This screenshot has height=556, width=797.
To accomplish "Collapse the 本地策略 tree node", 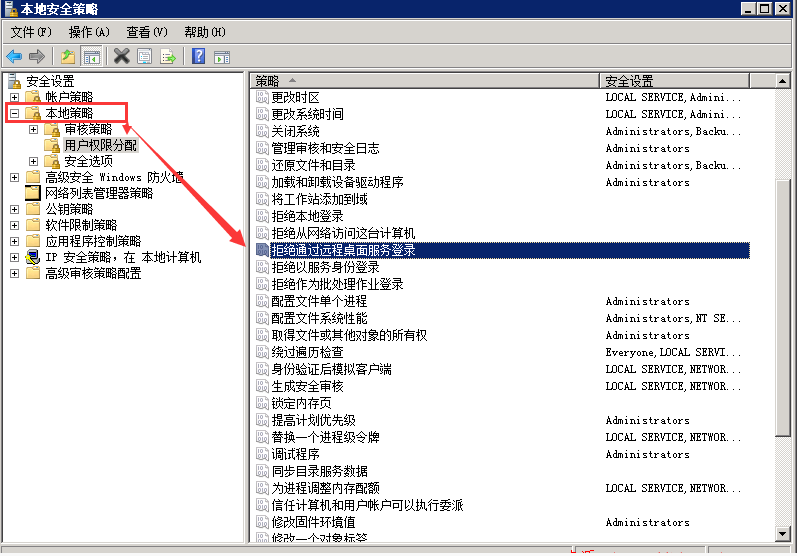I will pyautogui.click(x=14, y=114).
